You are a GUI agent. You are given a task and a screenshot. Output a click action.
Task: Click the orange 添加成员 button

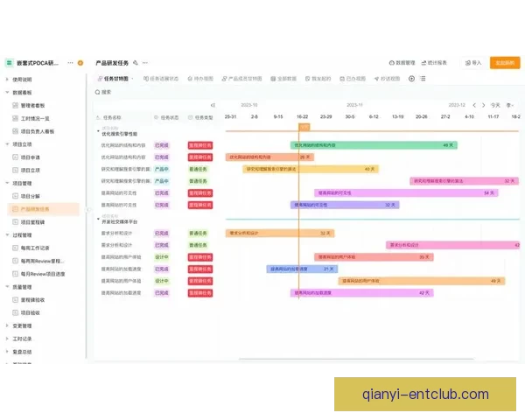coord(505,63)
